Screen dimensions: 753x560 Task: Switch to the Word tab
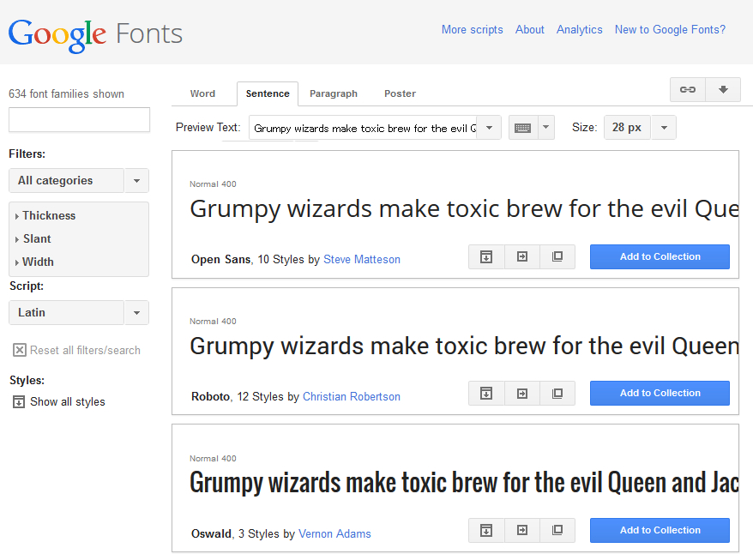(x=202, y=93)
